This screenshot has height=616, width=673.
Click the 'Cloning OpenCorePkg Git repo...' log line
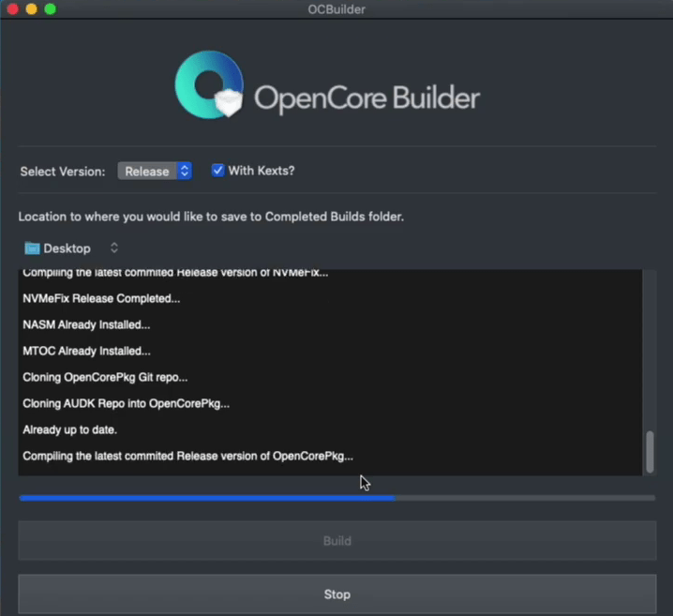tap(105, 377)
